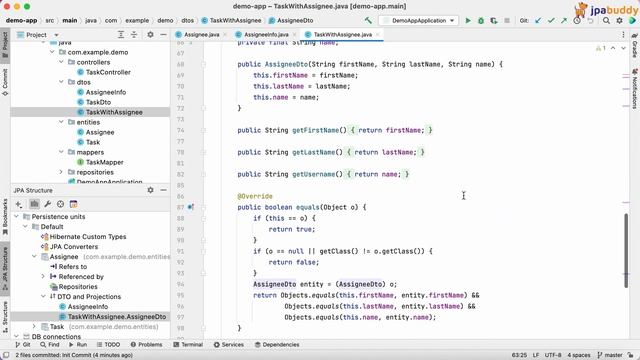Image resolution: width=640 pixels, height=360 pixels.
Task: Toggle group-by-module button in JPA Structure
Action: [34, 204]
